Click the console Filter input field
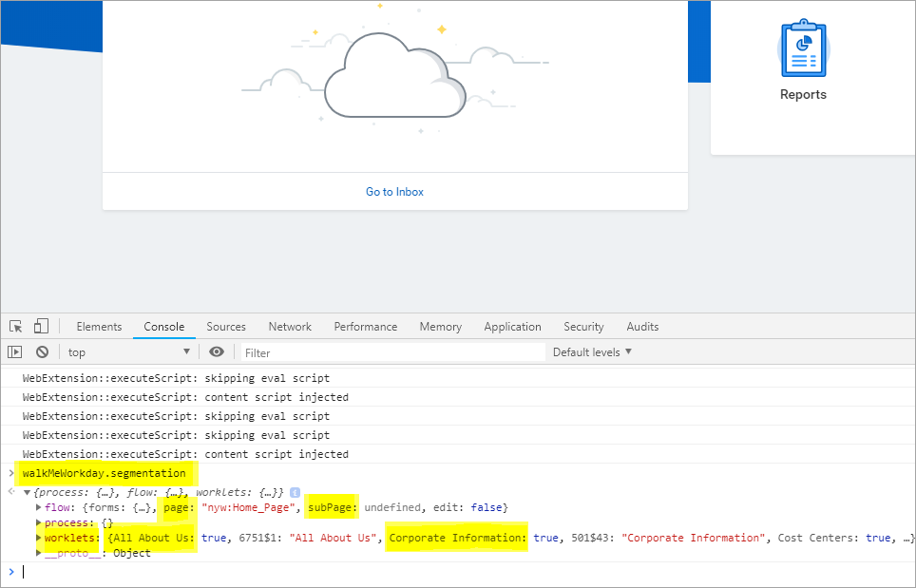This screenshot has width=916, height=588. [390, 352]
